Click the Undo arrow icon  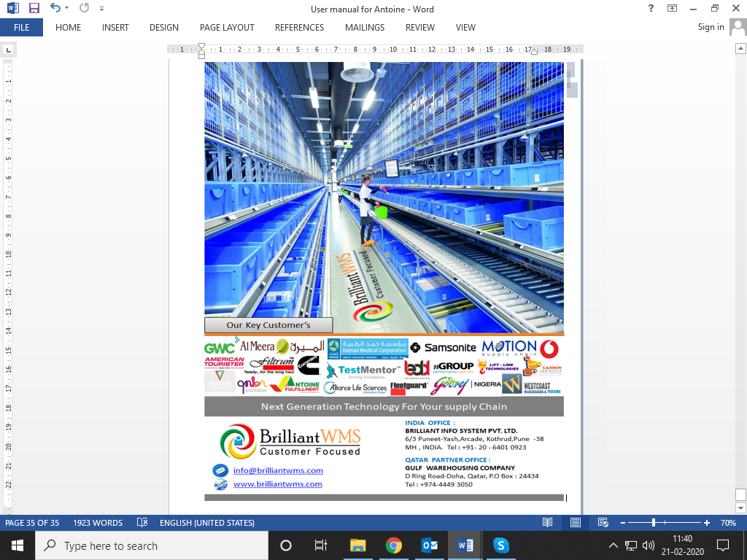click(x=55, y=9)
